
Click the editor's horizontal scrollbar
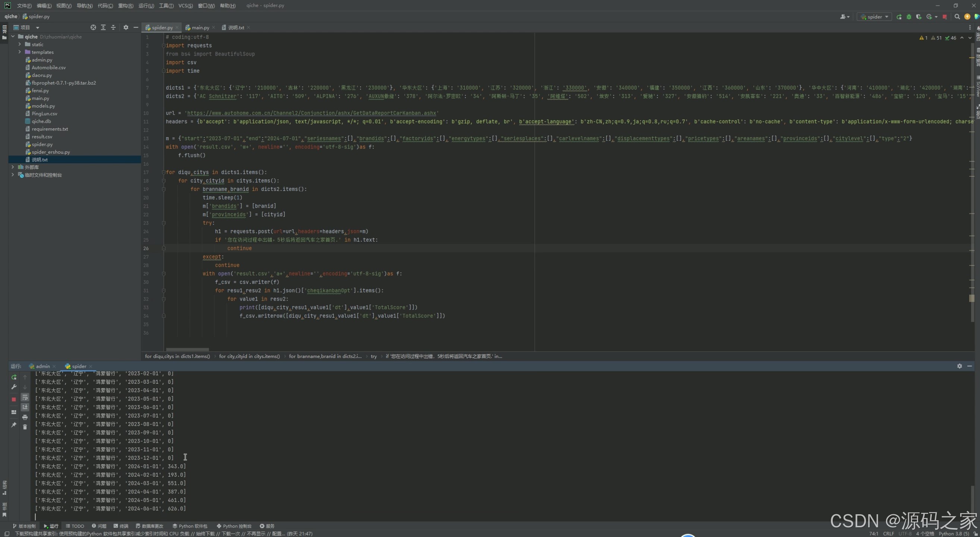pyautogui.click(x=187, y=349)
